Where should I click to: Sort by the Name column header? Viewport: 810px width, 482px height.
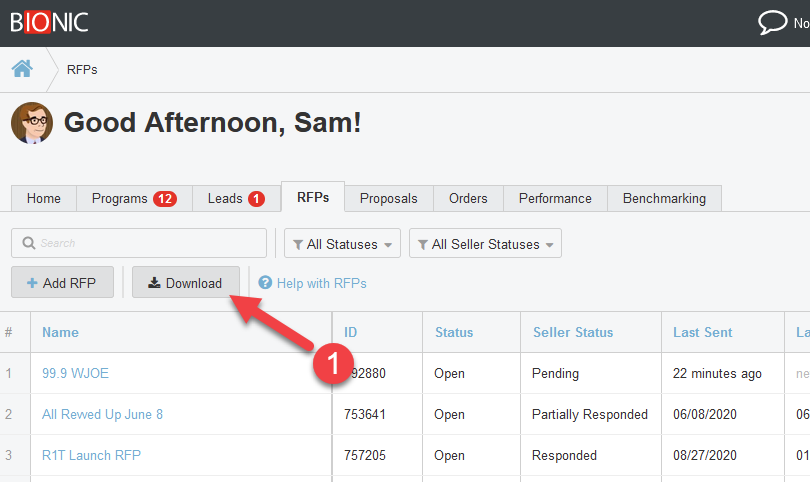coord(60,332)
